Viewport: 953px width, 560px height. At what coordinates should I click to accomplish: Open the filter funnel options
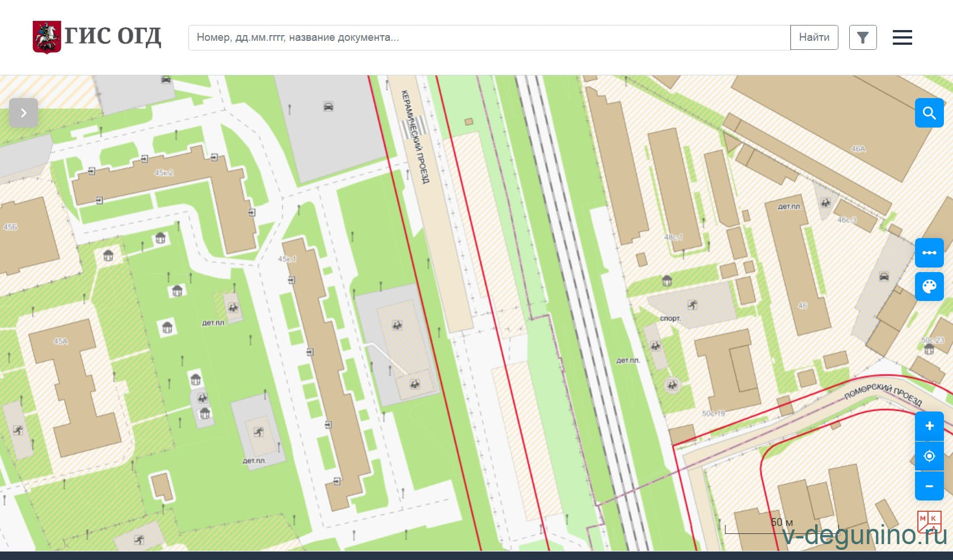coord(862,37)
